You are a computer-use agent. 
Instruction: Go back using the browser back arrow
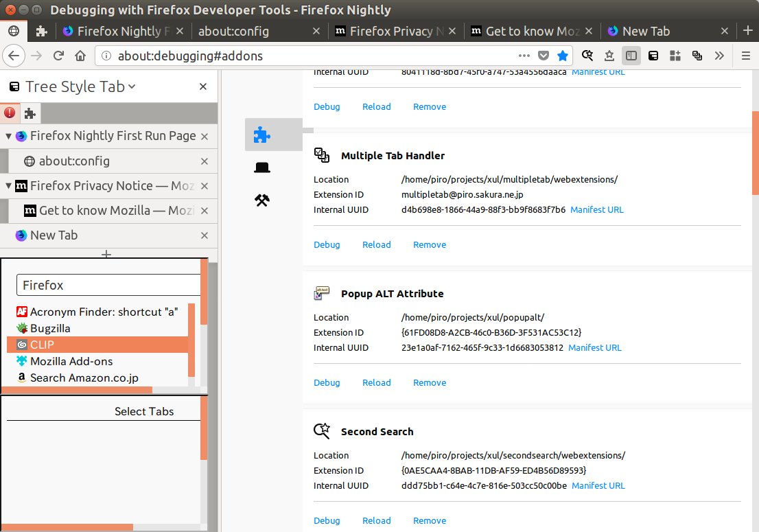pos(14,56)
